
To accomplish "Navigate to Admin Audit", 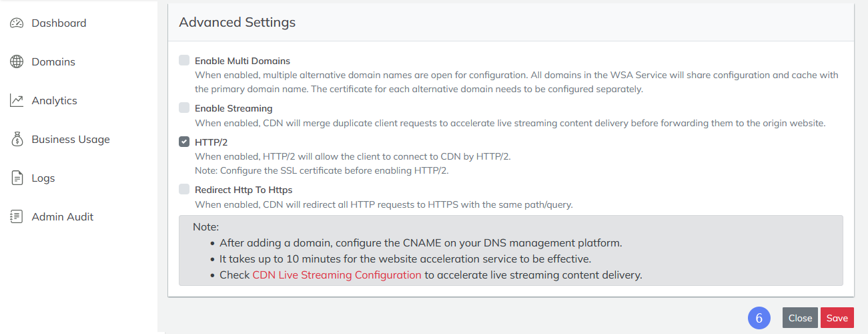I will pyautogui.click(x=63, y=217).
